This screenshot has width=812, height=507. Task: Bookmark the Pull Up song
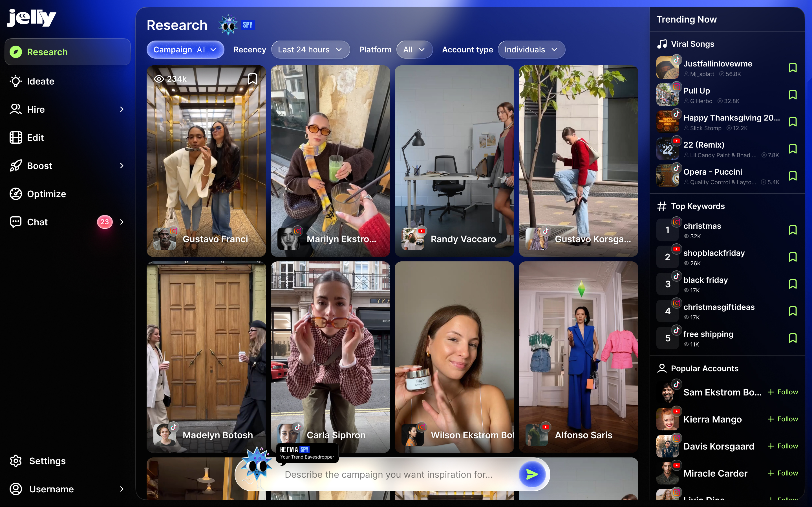[793, 95]
